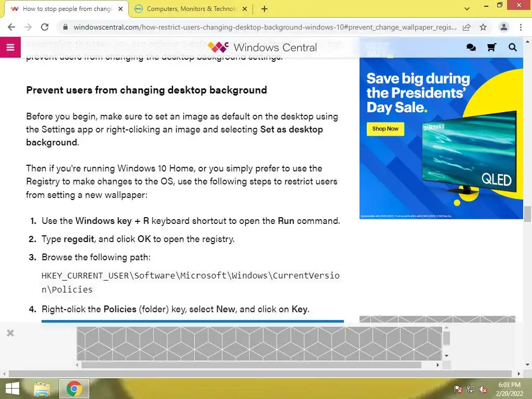Click the site security padlock icon
Screen dimensions: 532x399
point(65,27)
